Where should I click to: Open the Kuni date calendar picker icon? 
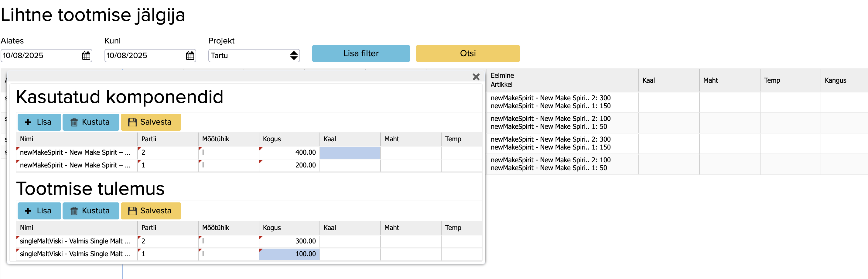point(190,56)
